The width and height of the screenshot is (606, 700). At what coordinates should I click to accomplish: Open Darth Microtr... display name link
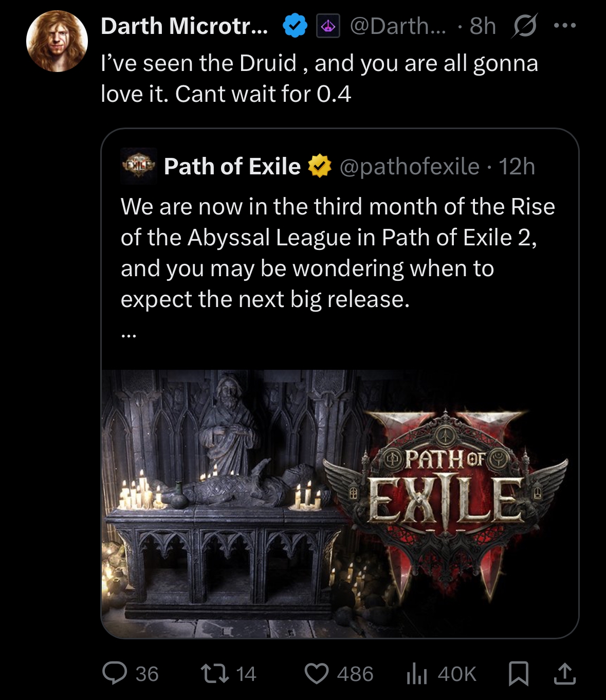pos(184,26)
